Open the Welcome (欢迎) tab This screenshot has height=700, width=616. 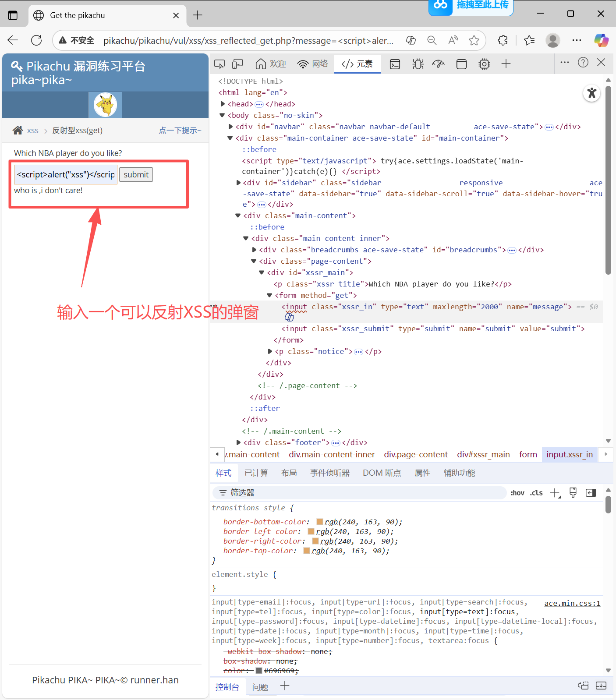point(270,64)
